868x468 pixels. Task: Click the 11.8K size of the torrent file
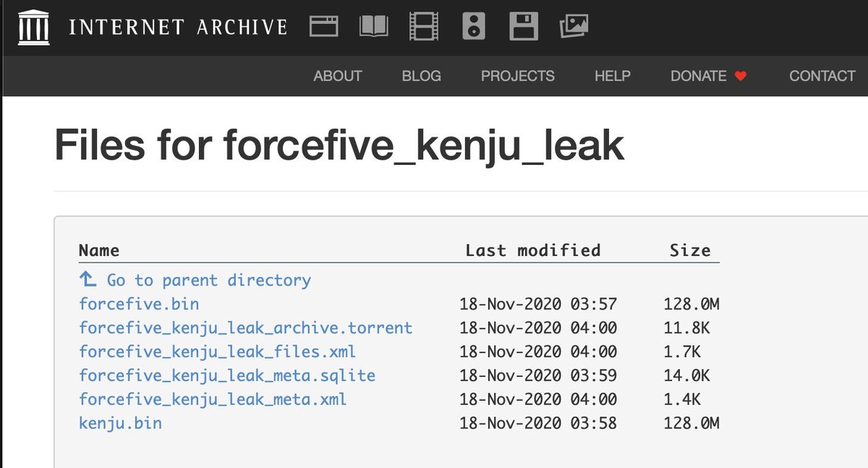[687, 328]
